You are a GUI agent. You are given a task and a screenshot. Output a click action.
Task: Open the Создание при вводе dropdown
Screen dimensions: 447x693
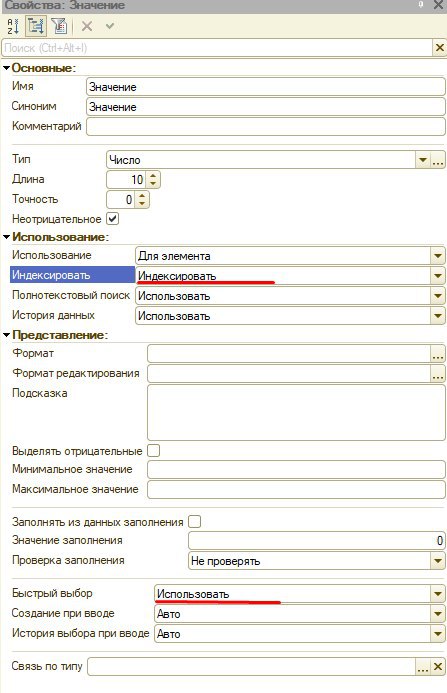437,613
